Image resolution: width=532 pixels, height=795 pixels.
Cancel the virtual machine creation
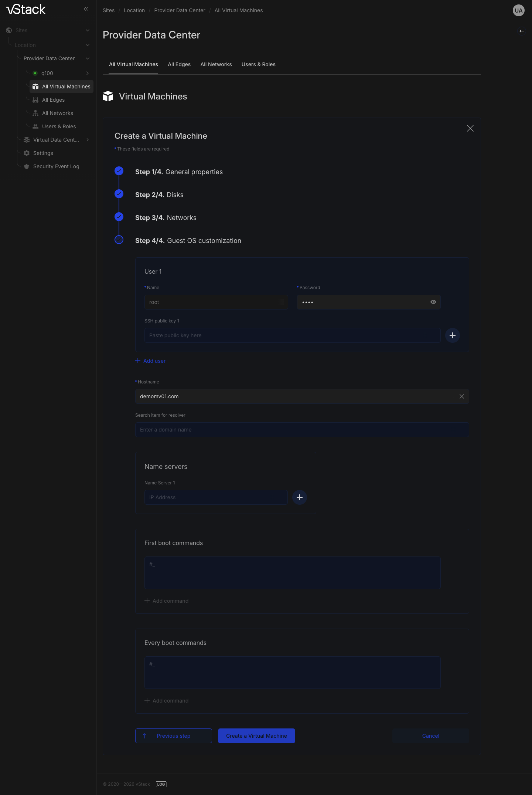431,736
